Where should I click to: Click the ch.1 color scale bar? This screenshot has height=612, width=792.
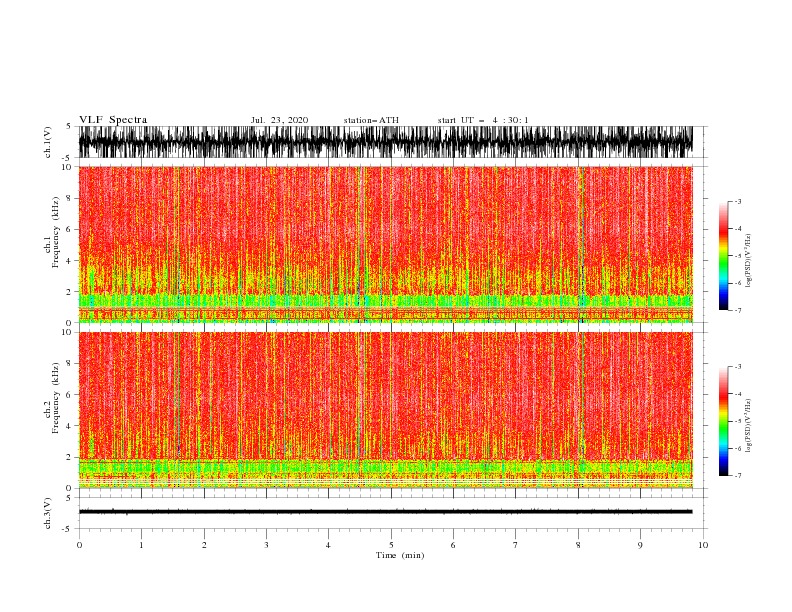click(x=723, y=256)
